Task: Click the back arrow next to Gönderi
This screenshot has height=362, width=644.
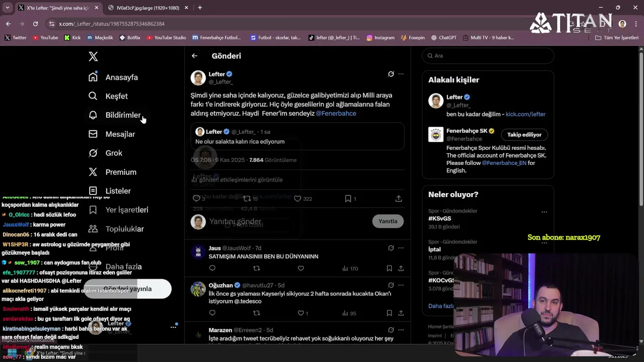Action: pos(195,56)
